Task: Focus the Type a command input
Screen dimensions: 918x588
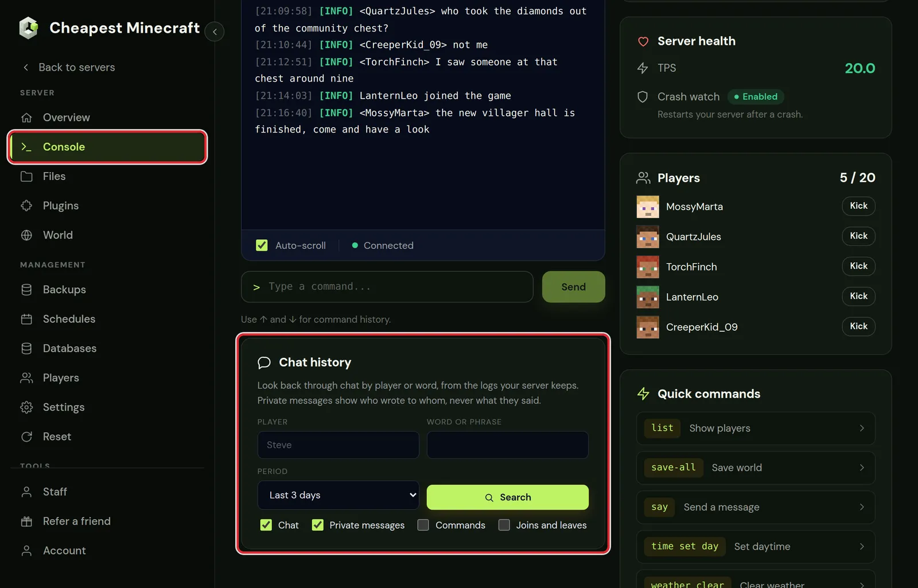Action: 387,287
